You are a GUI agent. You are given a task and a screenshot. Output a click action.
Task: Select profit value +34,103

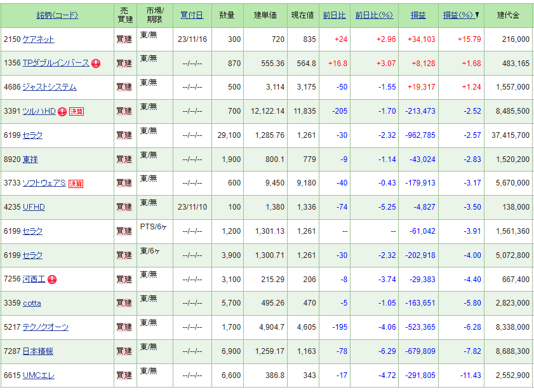click(x=421, y=39)
